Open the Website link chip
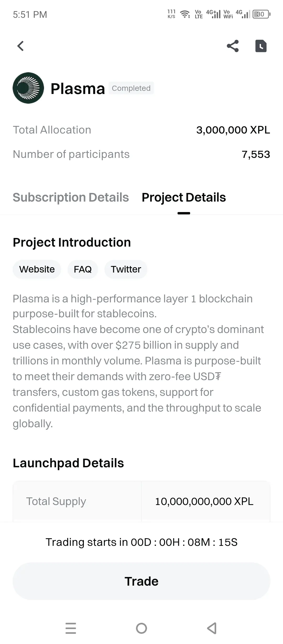Viewport: 283px width, 644px height. pyautogui.click(x=37, y=269)
